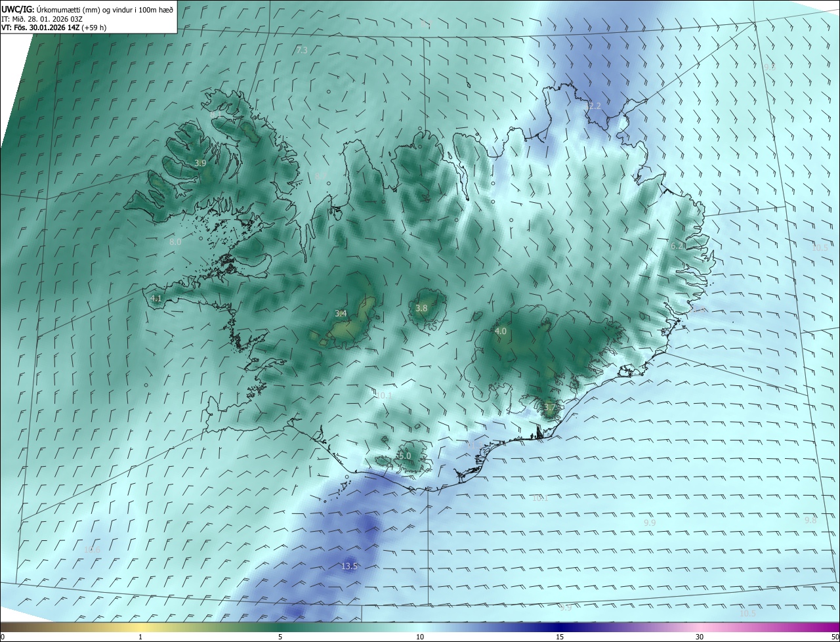Screen dimensions: 840x642
Task: Click the '10' tick on the color scale
Action: tap(420, 637)
